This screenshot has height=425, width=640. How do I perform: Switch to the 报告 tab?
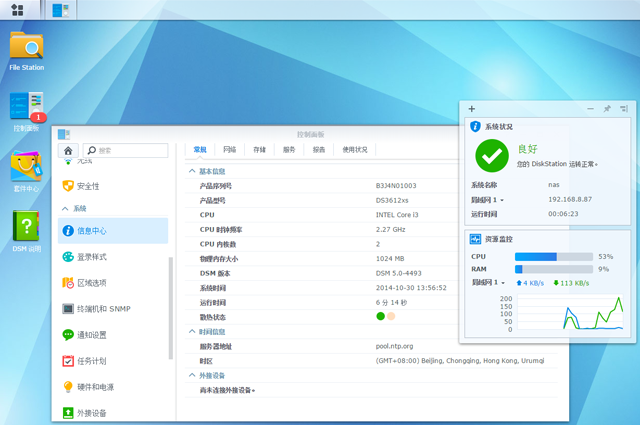(319, 150)
